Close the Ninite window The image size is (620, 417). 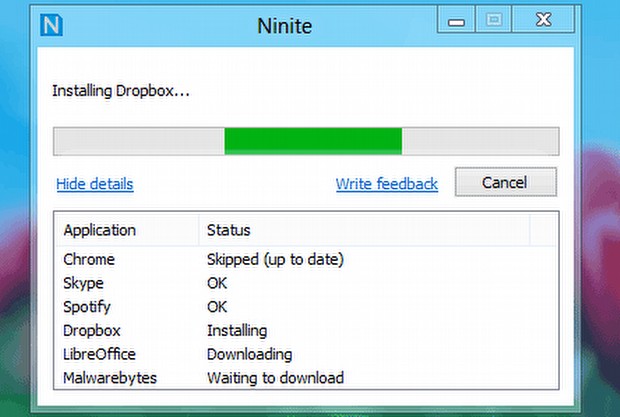543,19
